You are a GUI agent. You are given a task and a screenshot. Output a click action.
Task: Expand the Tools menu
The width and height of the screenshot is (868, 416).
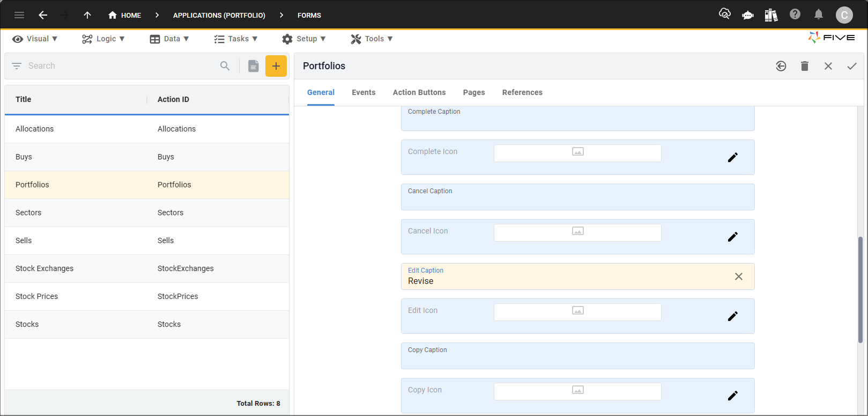tap(372, 39)
